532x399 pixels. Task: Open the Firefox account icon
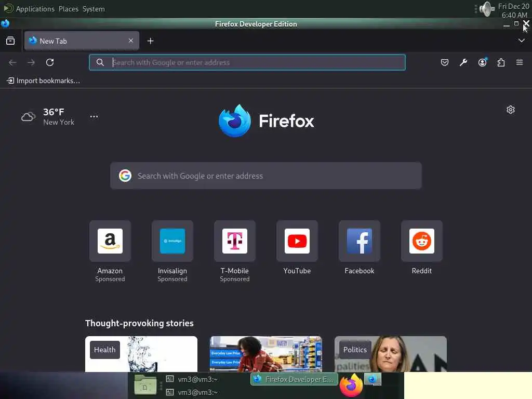[482, 62]
